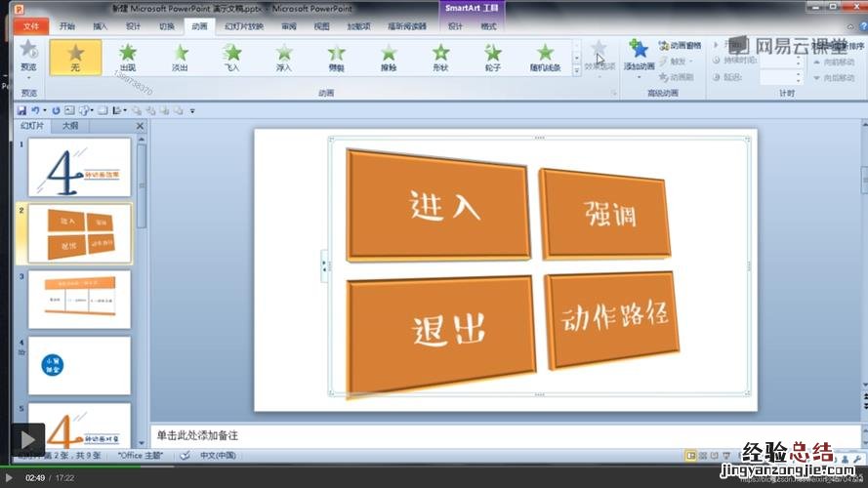Viewport: 868px width, 488px height.
Task: Open the 文件 (File) menu tab
Action: pyautogui.click(x=30, y=26)
